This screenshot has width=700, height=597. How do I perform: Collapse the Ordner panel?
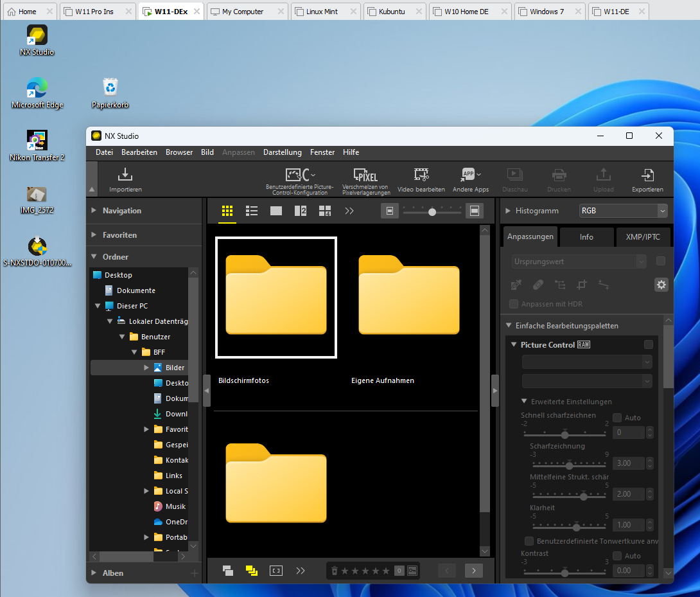pos(94,256)
